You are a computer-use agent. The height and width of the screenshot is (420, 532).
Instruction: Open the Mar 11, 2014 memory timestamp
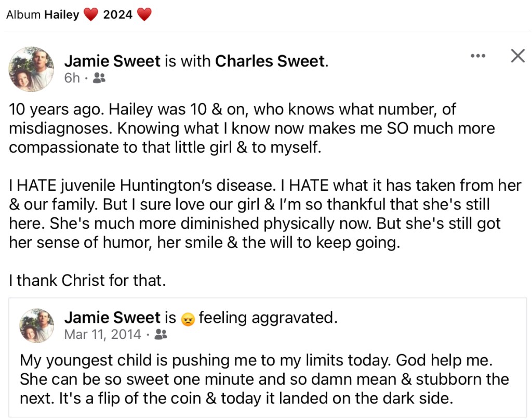click(x=102, y=334)
